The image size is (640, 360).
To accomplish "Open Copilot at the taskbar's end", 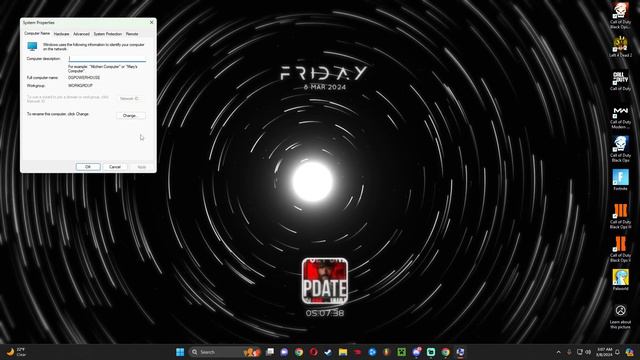I will tap(630, 352).
